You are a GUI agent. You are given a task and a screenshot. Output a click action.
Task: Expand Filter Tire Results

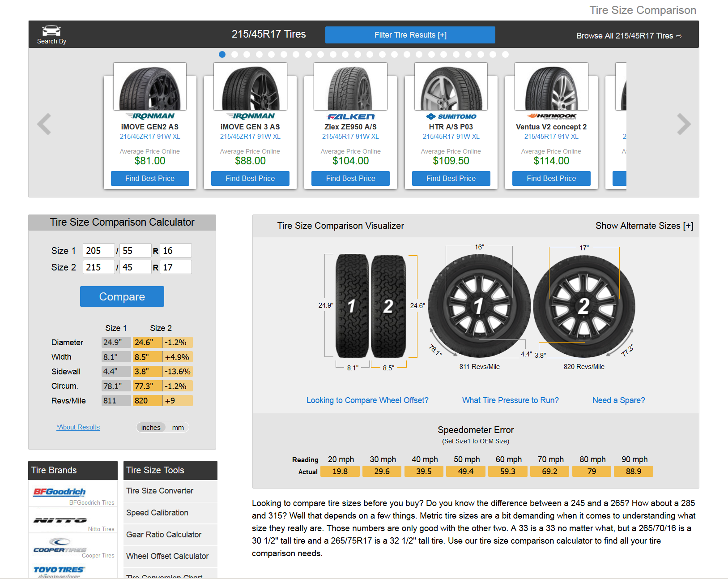[410, 35]
